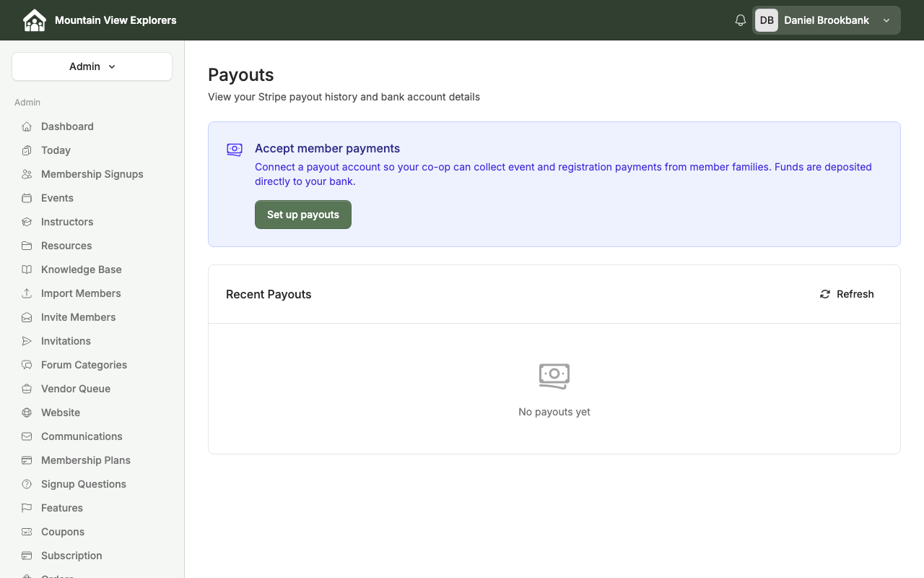Click the Invitations send icon
Screen dimensions: 924x578
(27, 341)
